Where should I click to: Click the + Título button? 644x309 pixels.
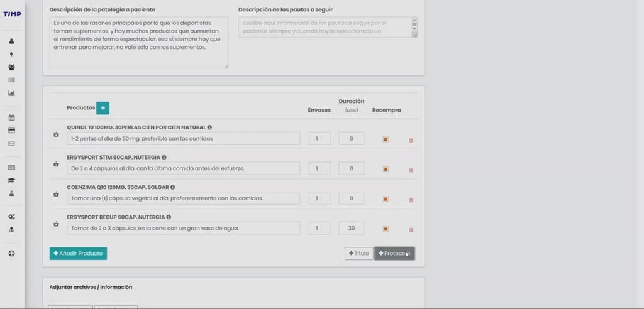coord(359,254)
